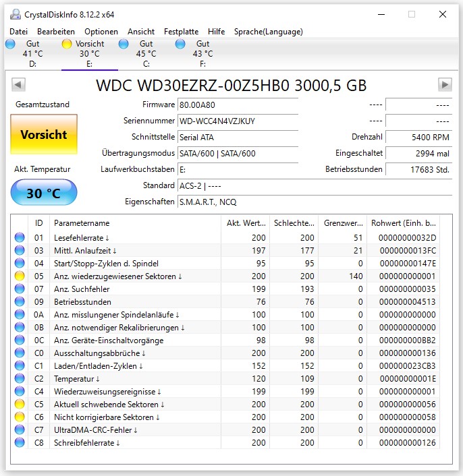
Task: Click the Parametername column header
Action: pos(135,223)
